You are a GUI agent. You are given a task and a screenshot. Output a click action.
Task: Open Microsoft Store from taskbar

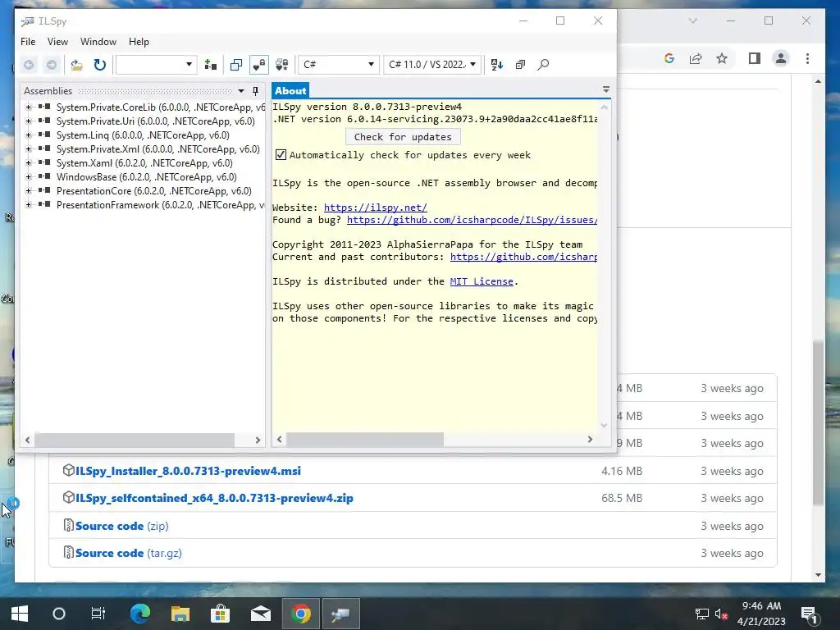(220, 614)
